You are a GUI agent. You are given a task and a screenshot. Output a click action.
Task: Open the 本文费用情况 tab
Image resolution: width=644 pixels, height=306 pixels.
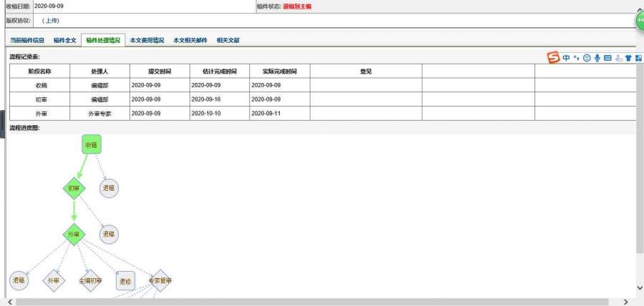coord(147,40)
